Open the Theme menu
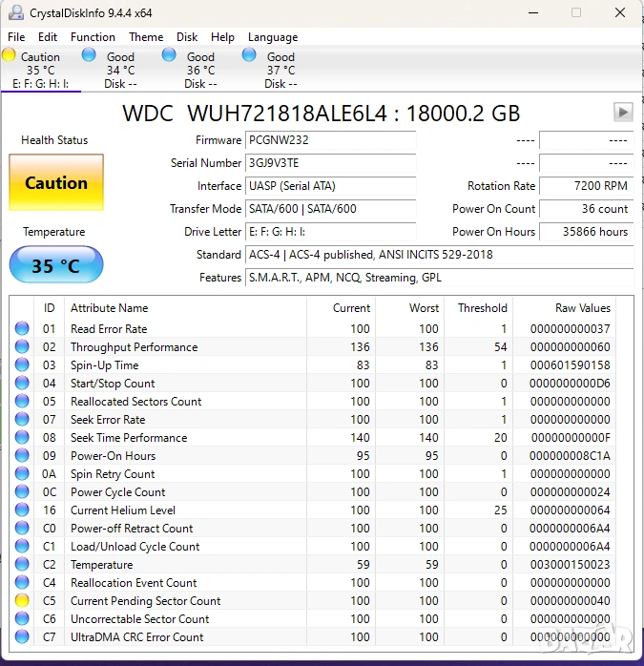This screenshot has width=644, height=666. coord(146,37)
